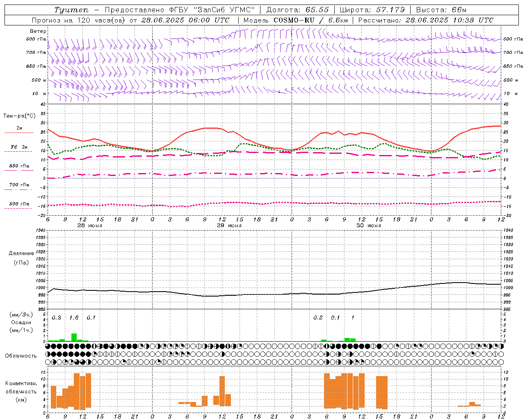
Task: Click the 'Осадки' precipitation label
Action: (x=21, y=322)
